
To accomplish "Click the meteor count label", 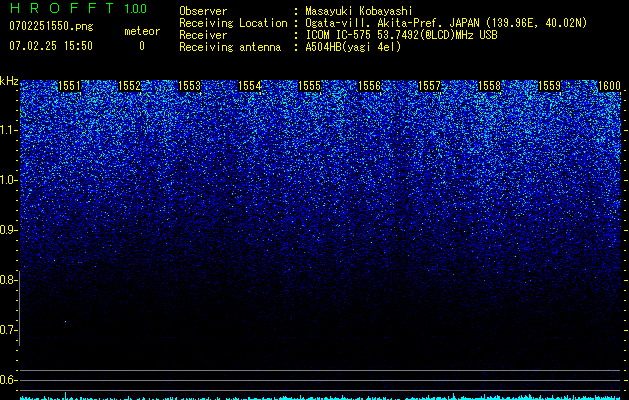I will click(x=142, y=31).
